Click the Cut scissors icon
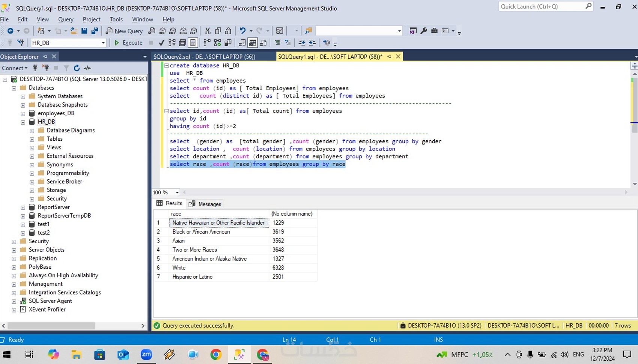638x364 pixels. 208,31
